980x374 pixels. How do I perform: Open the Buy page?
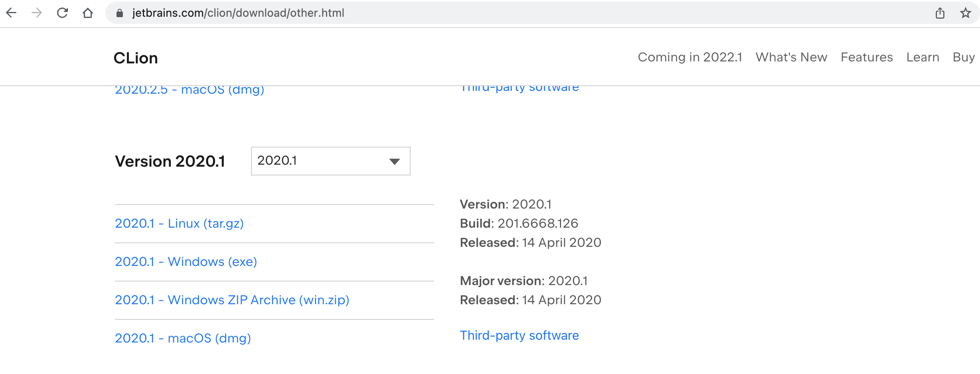964,57
